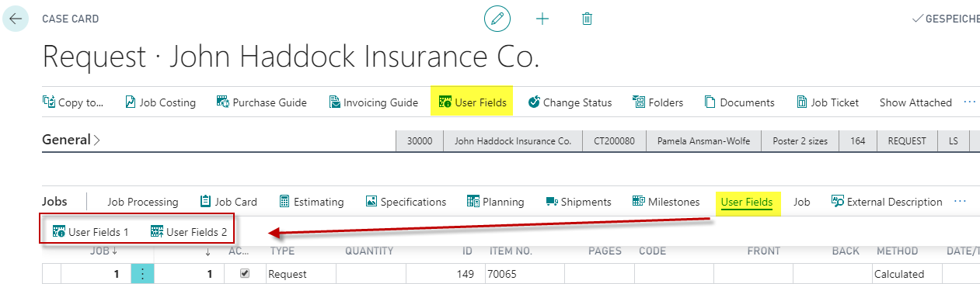Click the CT200080 summary field
980x284 pixels.
(x=614, y=141)
